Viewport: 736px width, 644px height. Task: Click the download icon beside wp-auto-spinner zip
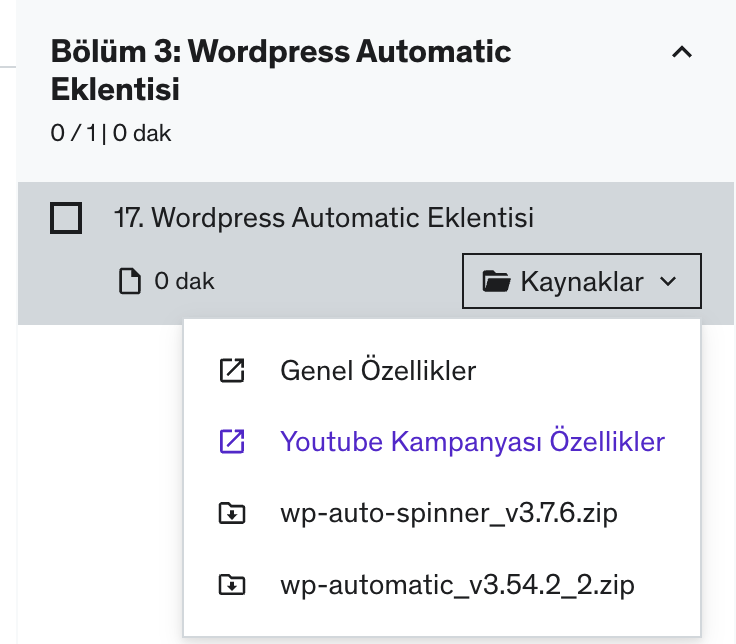(232, 513)
